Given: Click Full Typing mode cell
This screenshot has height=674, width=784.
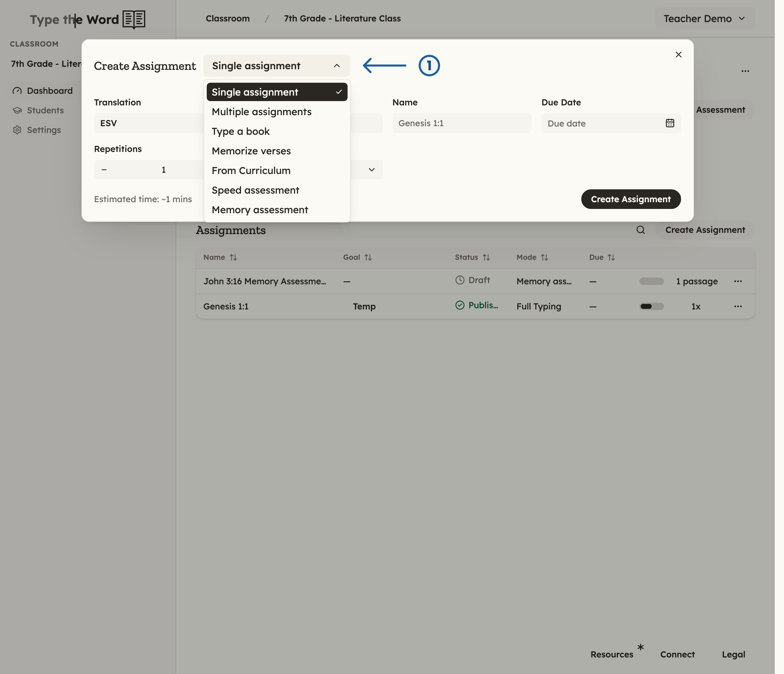Looking at the screenshot, I should [539, 306].
